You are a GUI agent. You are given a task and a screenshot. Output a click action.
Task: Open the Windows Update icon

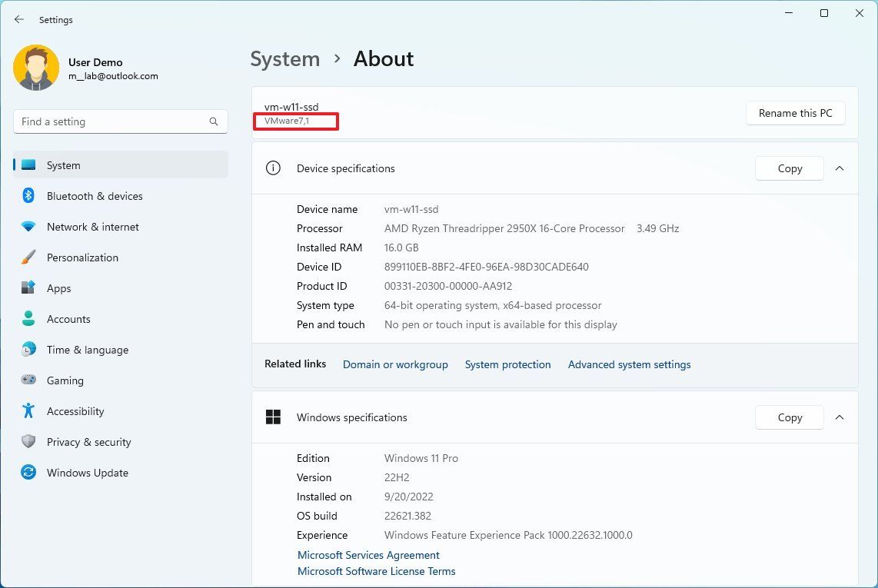coord(28,473)
